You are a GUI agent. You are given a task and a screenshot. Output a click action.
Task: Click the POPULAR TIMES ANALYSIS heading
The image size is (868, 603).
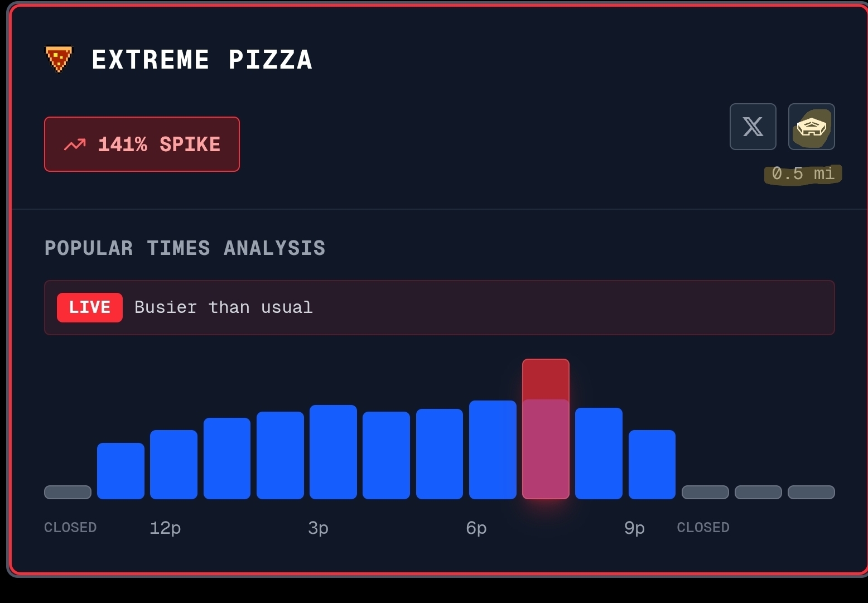tap(185, 248)
